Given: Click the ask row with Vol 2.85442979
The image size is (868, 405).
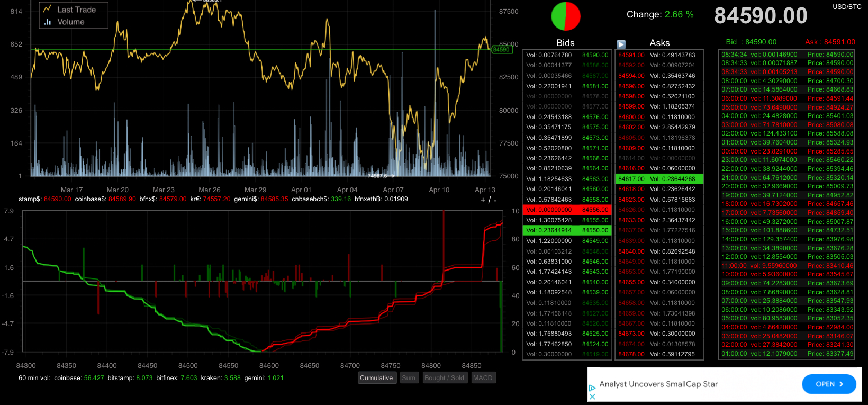Looking at the screenshot, I should pos(659,127).
